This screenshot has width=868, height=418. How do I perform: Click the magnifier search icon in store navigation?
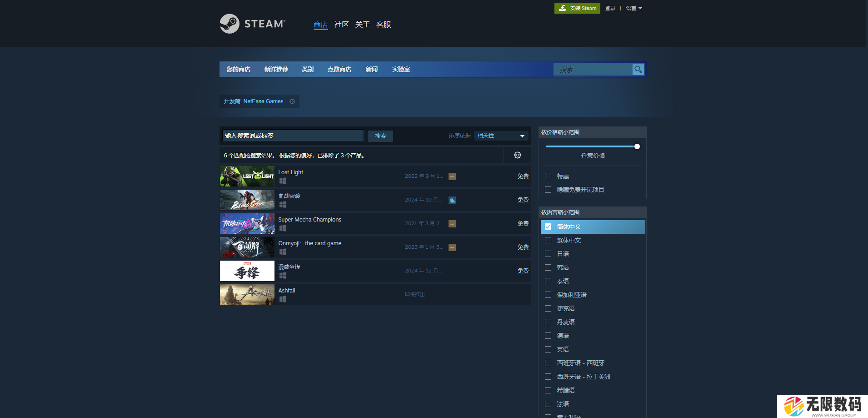(638, 70)
